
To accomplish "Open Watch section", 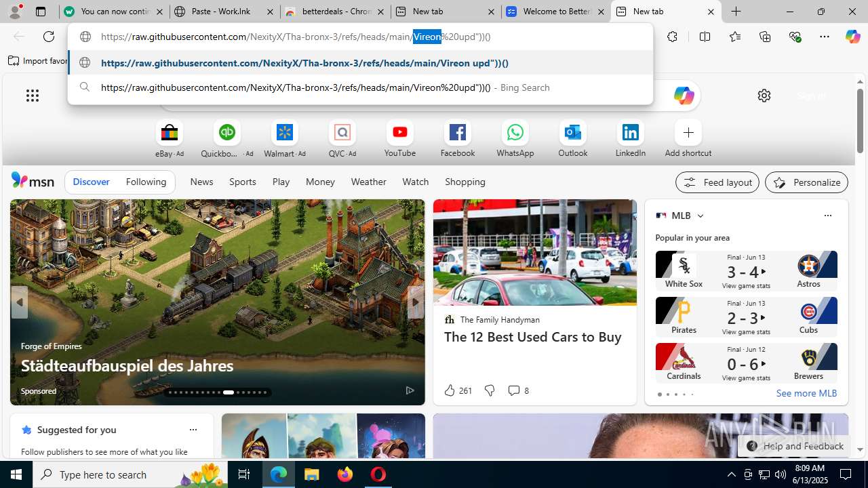I will [415, 182].
